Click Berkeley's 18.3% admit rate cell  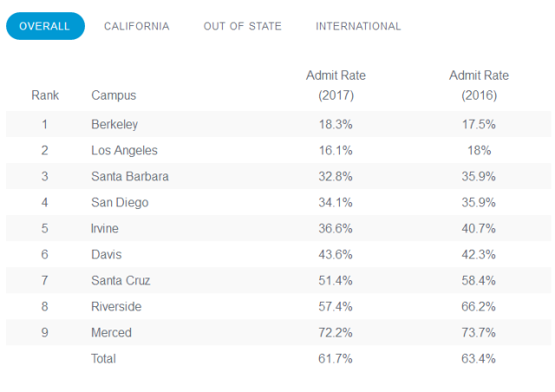tap(336, 124)
